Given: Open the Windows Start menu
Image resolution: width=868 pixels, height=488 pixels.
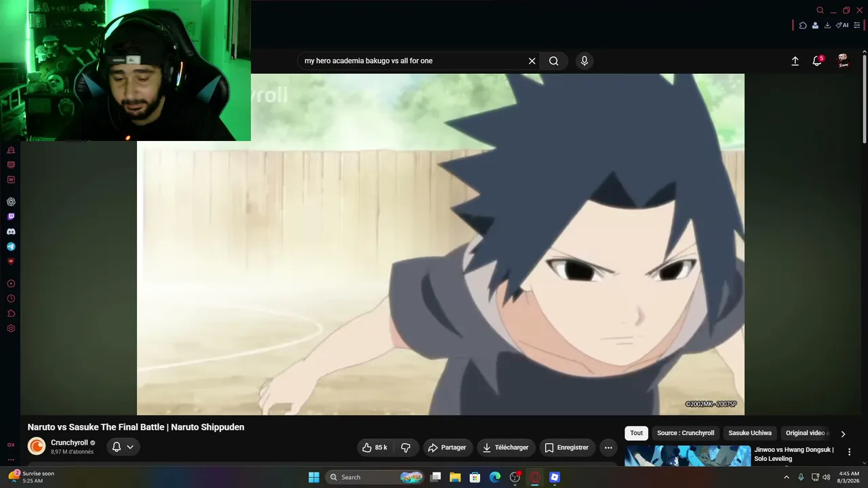Looking at the screenshot, I should (x=314, y=477).
